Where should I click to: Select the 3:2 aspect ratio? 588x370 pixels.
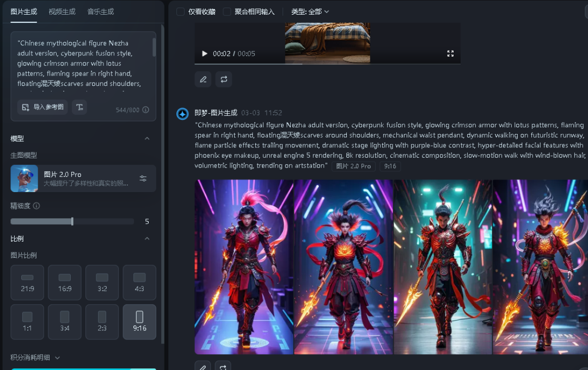pyautogui.click(x=102, y=282)
